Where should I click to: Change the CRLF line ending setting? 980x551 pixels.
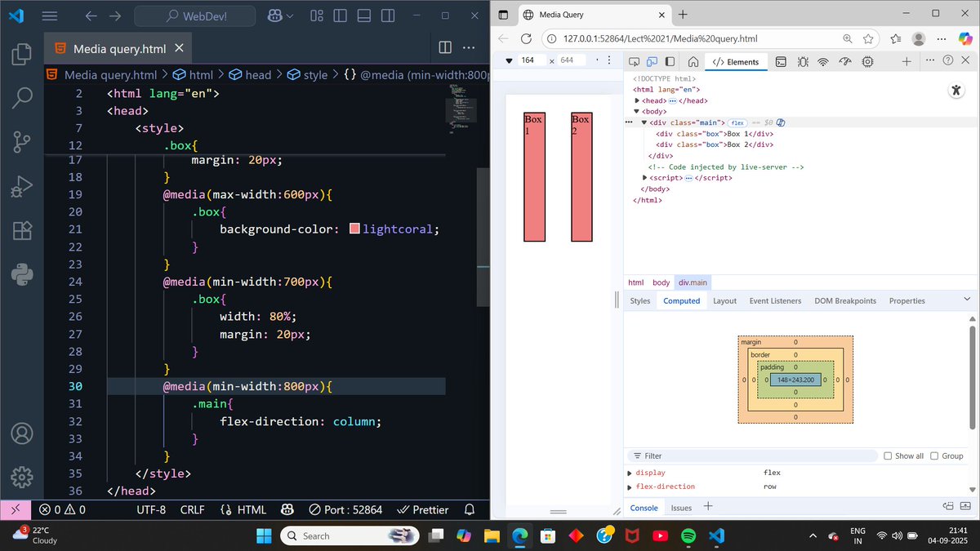coord(193,509)
